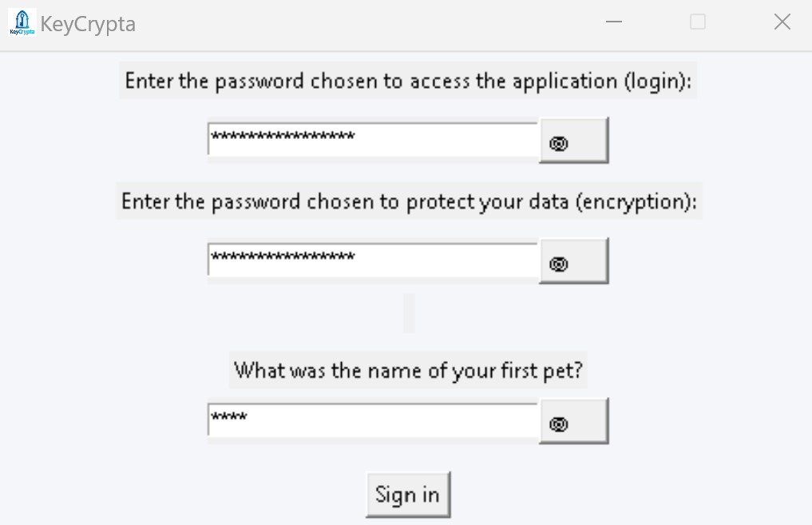812x525 pixels.
Task: Click the small empty gray box above the pet question
Action: click(x=409, y=312)
